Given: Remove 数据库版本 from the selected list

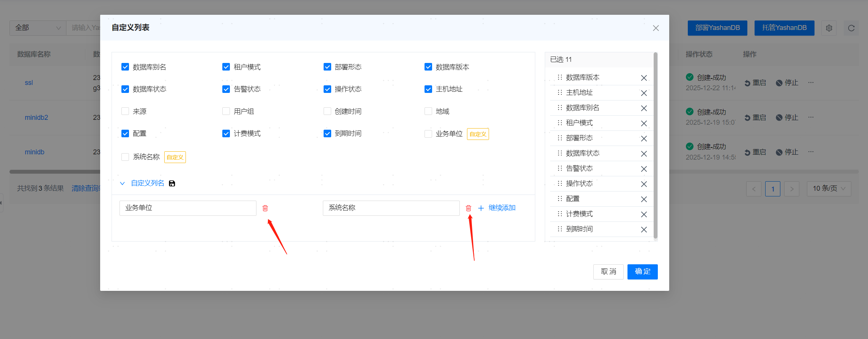Looking at the screenshot, I should click(x=644, y=78).
